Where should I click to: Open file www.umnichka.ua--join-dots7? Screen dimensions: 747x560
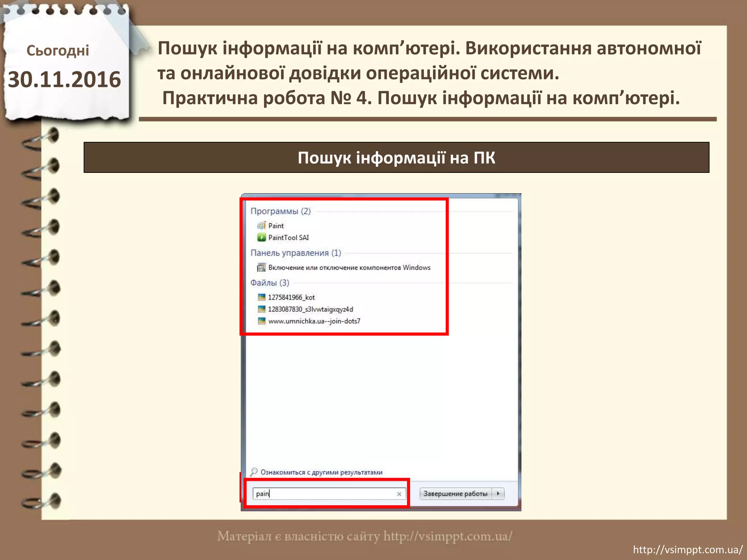click(x=314, y=321)
